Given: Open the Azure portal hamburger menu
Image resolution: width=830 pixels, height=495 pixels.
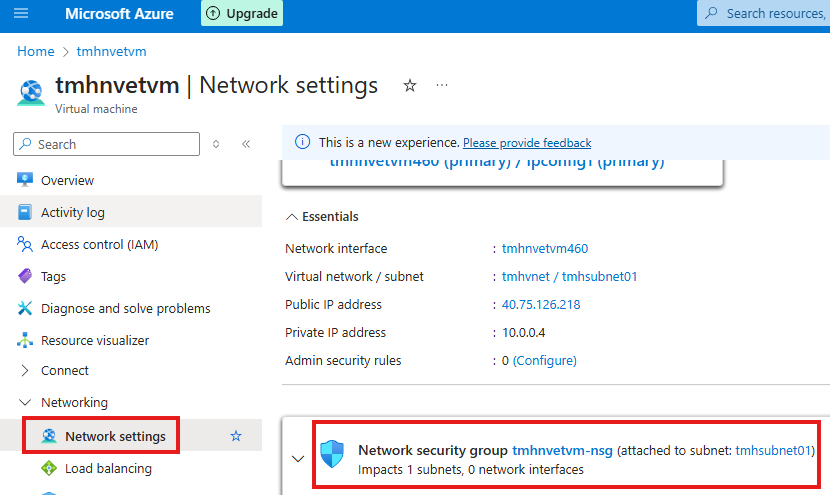Looking at the screenshot, I should click(21, 13).
